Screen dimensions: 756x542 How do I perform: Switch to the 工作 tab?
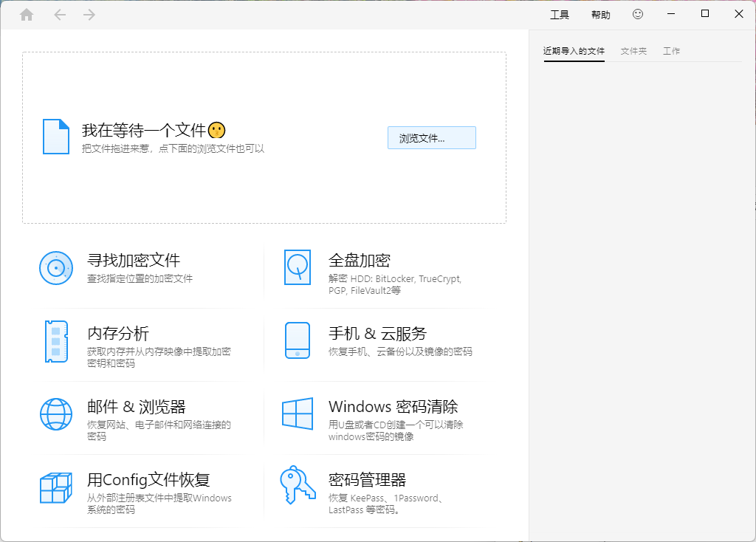click(671, 51)
